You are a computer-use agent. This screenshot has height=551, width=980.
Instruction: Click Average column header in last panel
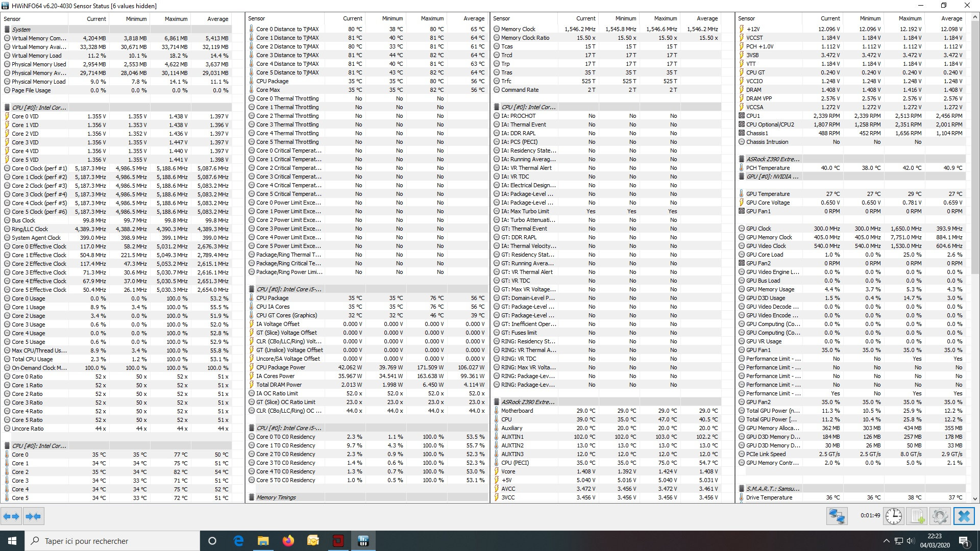pyautogui.click(x=951, y=18)
